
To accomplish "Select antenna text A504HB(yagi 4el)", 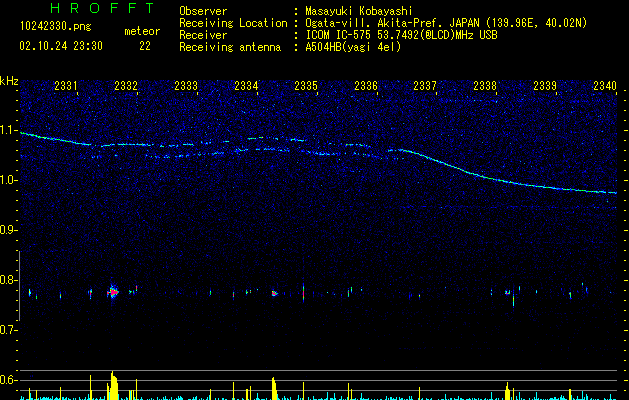I will coord(353,47).
